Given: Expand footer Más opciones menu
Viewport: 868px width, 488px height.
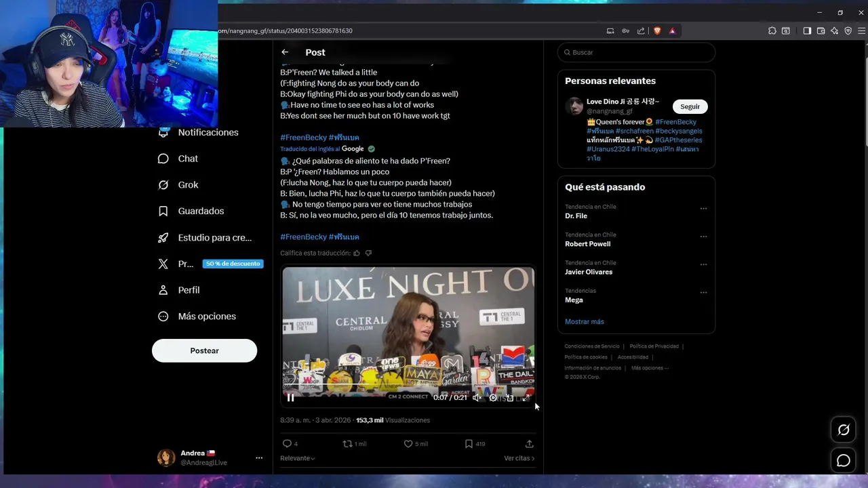Looking at the screenshot, I should coord(650,368).
